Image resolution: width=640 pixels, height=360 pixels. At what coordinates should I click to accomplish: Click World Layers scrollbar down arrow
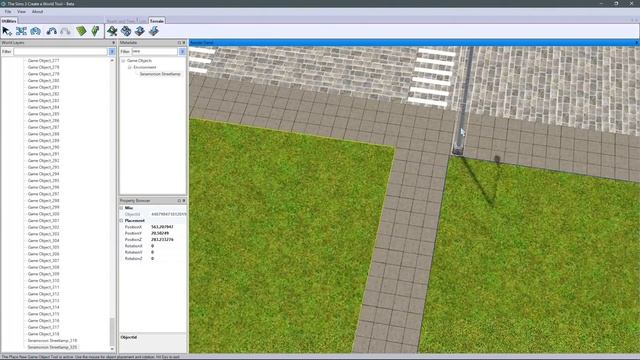pos(112,349)
